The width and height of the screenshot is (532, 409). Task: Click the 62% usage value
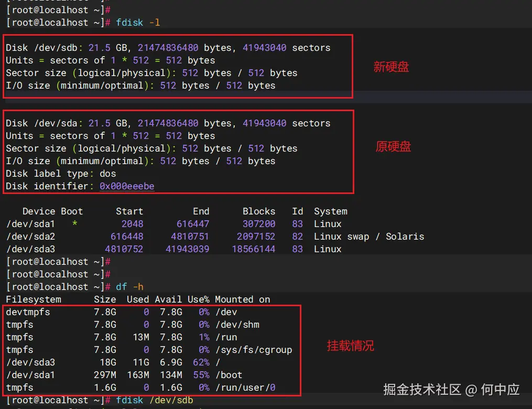pos(201,362)
